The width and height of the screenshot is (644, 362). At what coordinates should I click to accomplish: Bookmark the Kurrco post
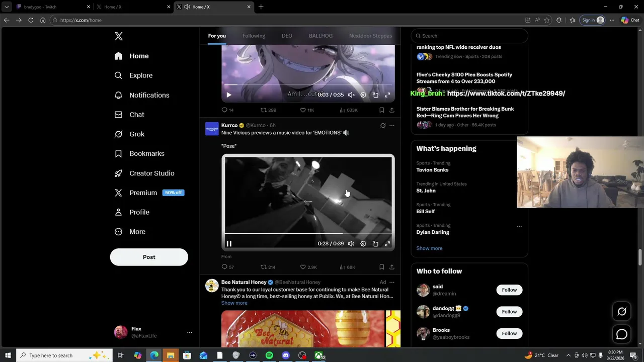pos(382,267)
